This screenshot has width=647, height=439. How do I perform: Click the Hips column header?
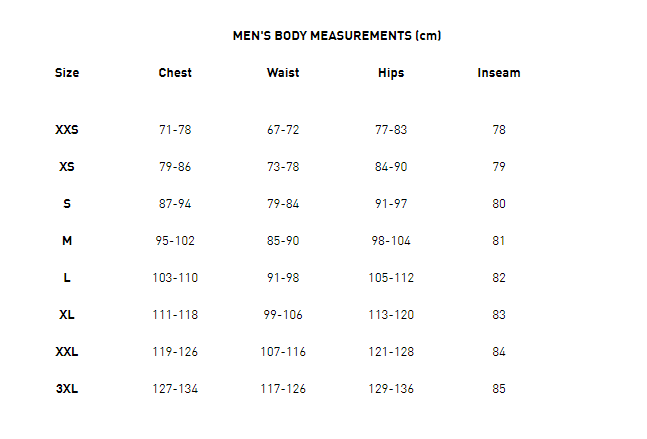coord(391,73)
